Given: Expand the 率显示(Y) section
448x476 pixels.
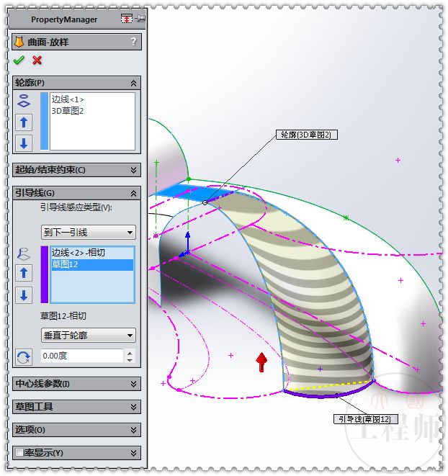Looking at the screenshot, I should [x=133, y=453].
